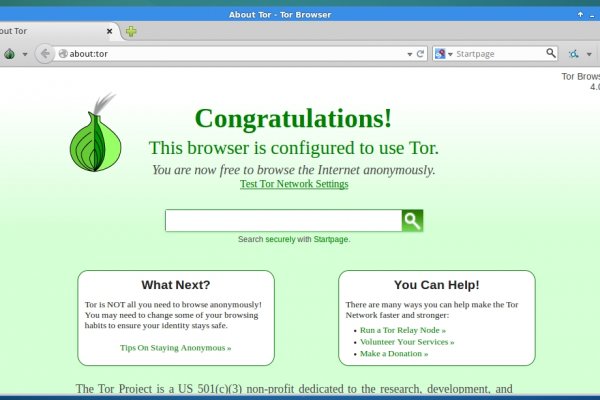The height and width of the screenshot is (400, 600).
Task: Reload the page with the refresh icon
Action: coord(421,53)
